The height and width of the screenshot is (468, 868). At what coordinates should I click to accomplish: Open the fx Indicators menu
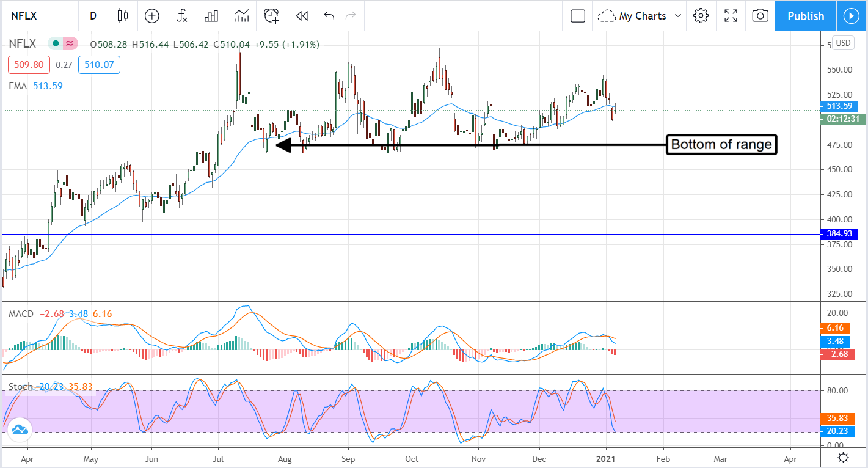click(x=181, y=16)
